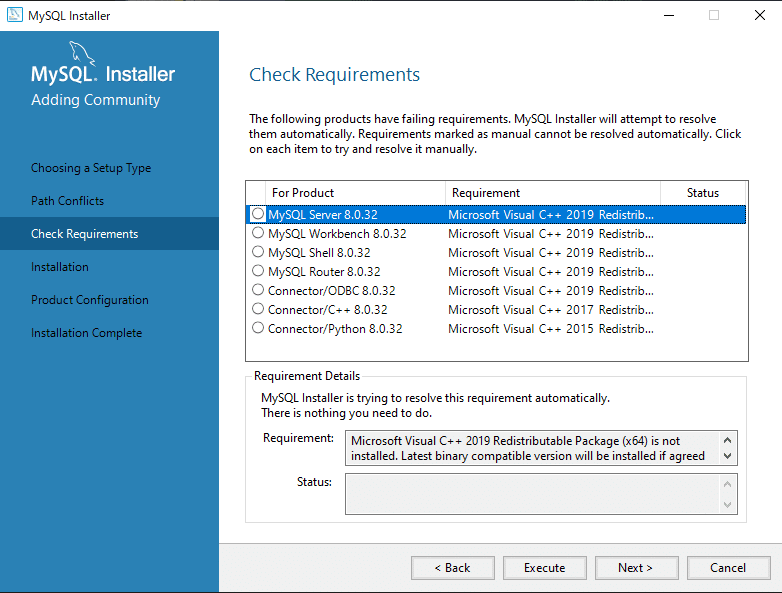Click the Status box down arrow
782x593 pixels.
pos(727,504)
